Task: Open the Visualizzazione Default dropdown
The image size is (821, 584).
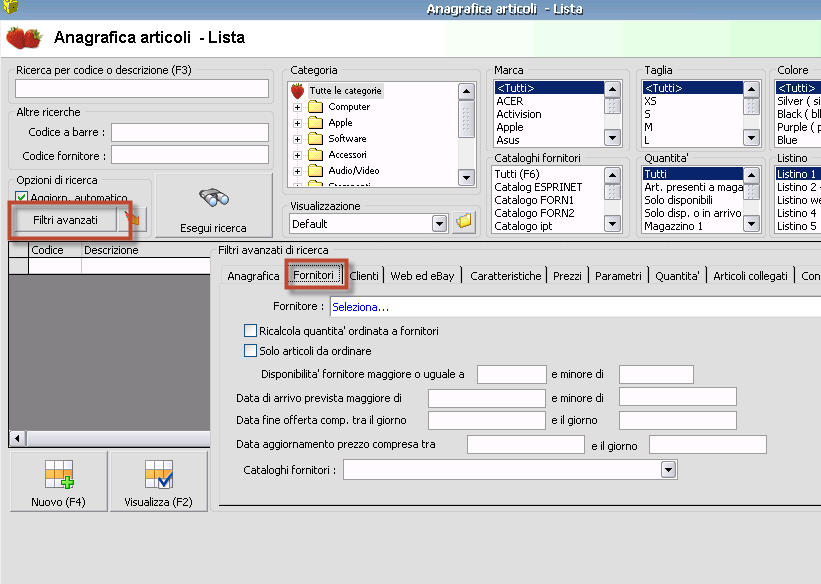Action: point(439,224)
